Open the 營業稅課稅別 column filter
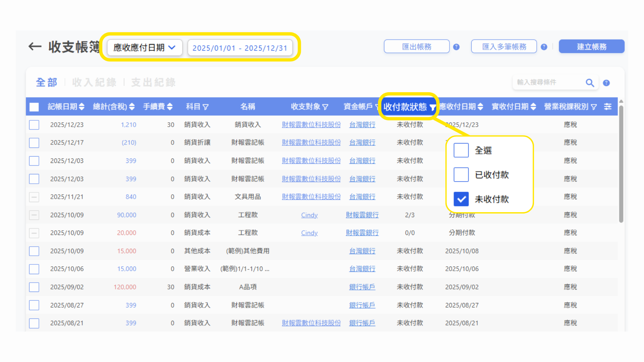Image resolution: width=644 pixels, height=362 pixels. [594, 107]
